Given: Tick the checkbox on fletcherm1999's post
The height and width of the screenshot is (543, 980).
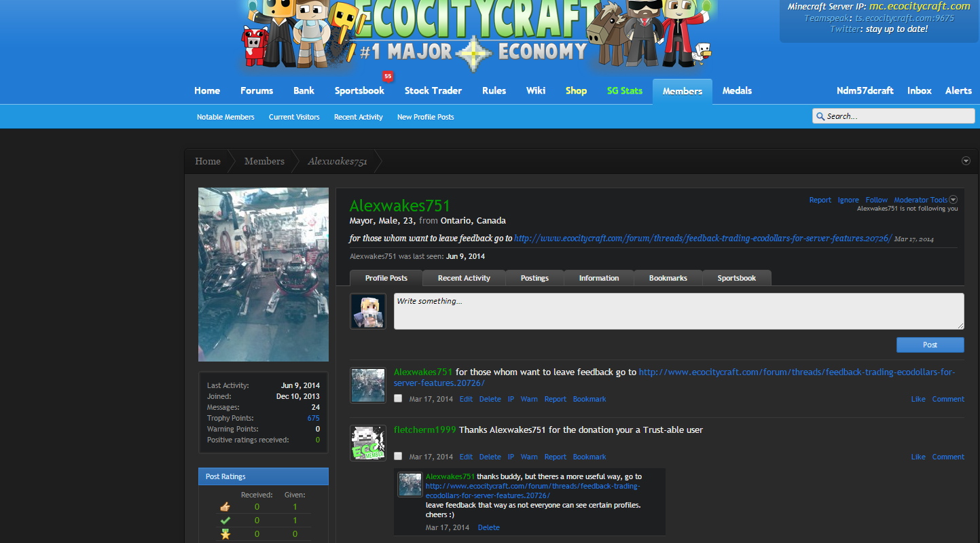Looking at the screenshot, I should pyautogui.click(x=398, y=456).
